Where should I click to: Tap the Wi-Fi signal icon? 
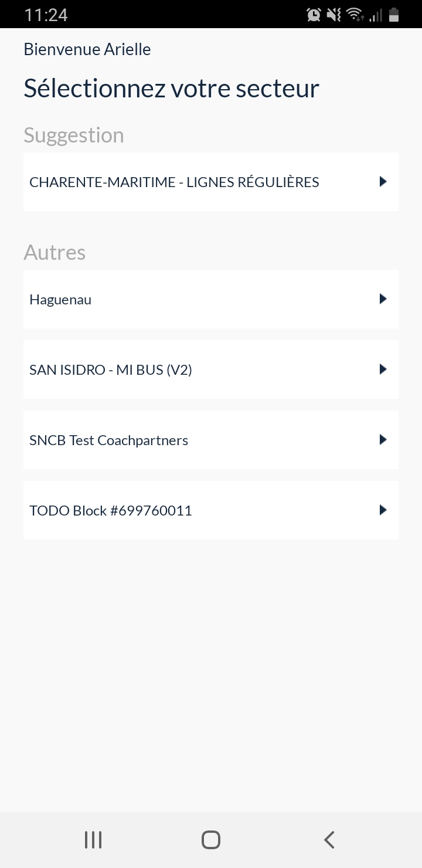[355, 15]
